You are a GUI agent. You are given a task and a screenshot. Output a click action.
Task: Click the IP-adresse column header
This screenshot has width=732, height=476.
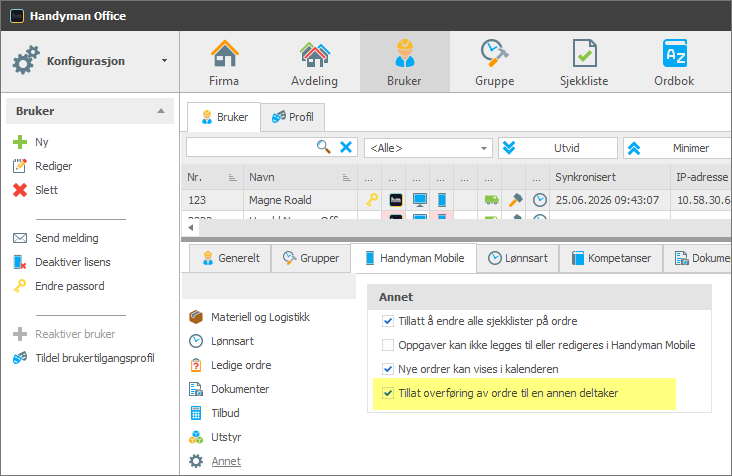[x=702, y=177]
